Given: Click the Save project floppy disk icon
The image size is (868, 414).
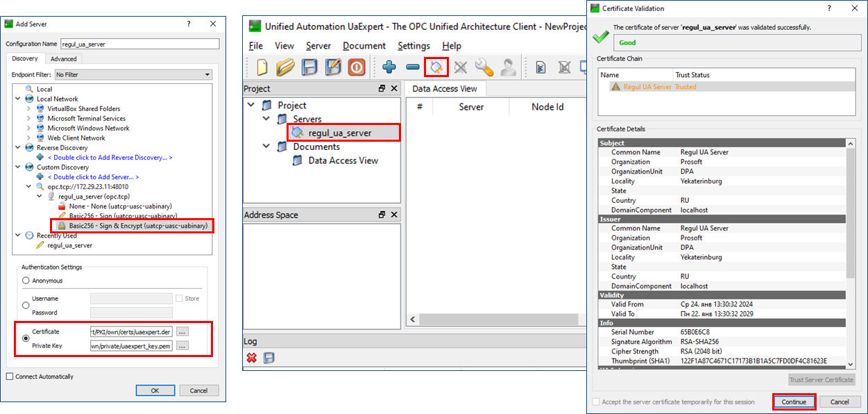Looking at the screenshot, I should point(309,67).
